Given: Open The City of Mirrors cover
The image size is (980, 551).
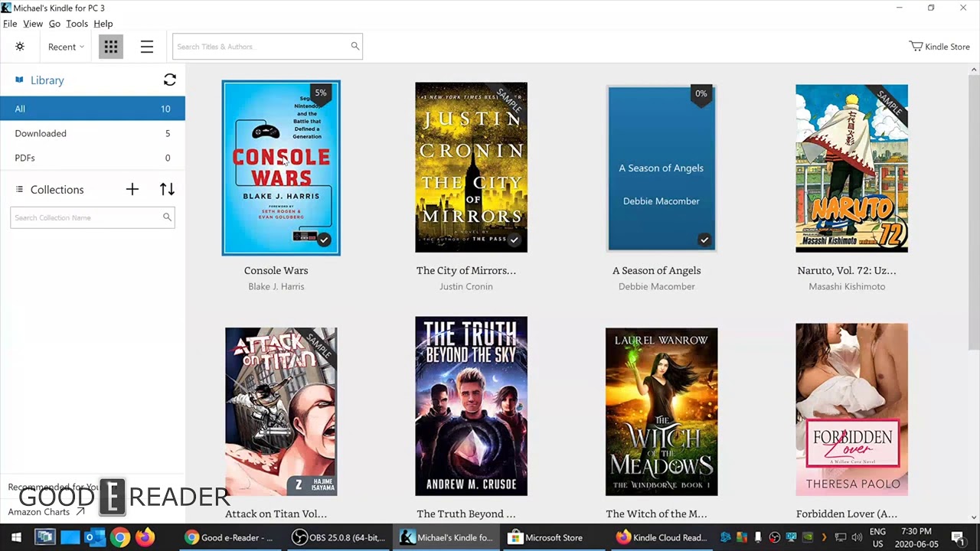Looking at the screenshot, I should coord(471,168).
